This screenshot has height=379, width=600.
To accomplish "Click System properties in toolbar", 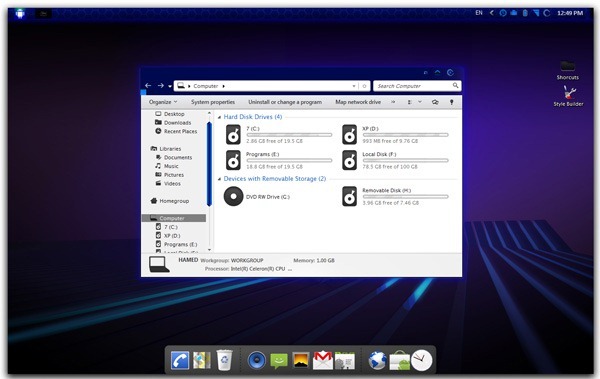I will coord(213,102).
